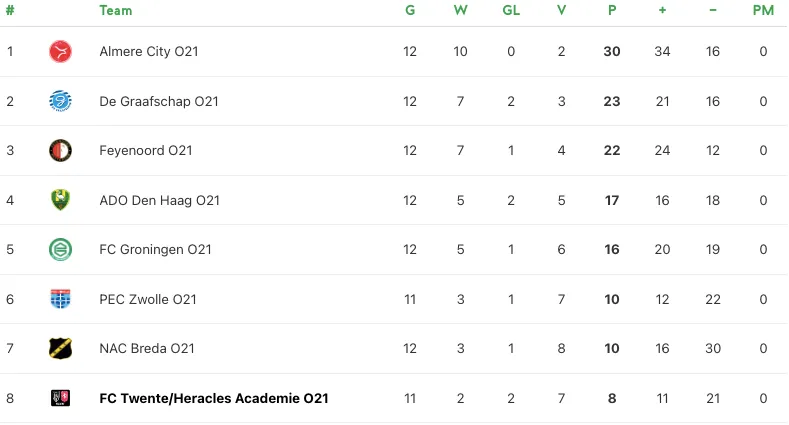Select the NAC Breda O21 crest
This screenshot has width=789, height=425.
pos(61,349)
